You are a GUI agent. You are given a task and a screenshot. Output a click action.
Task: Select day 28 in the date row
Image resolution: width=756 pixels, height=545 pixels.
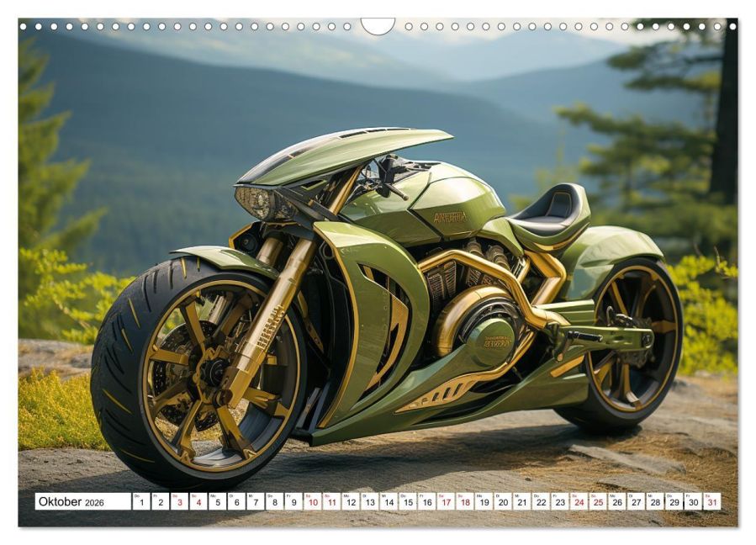point(655,501)
